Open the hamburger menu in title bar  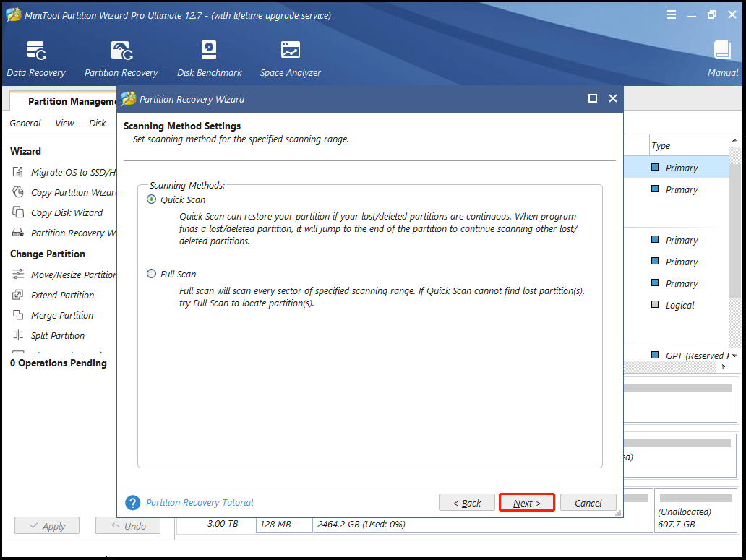(x=672, y=14)
